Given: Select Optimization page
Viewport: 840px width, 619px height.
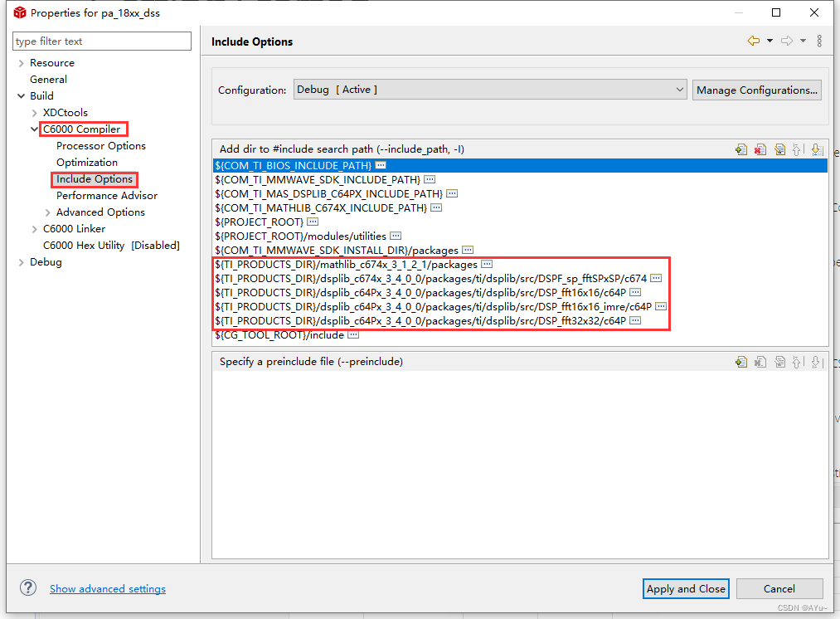Looking at the screenshot, I should pos(87,163).
